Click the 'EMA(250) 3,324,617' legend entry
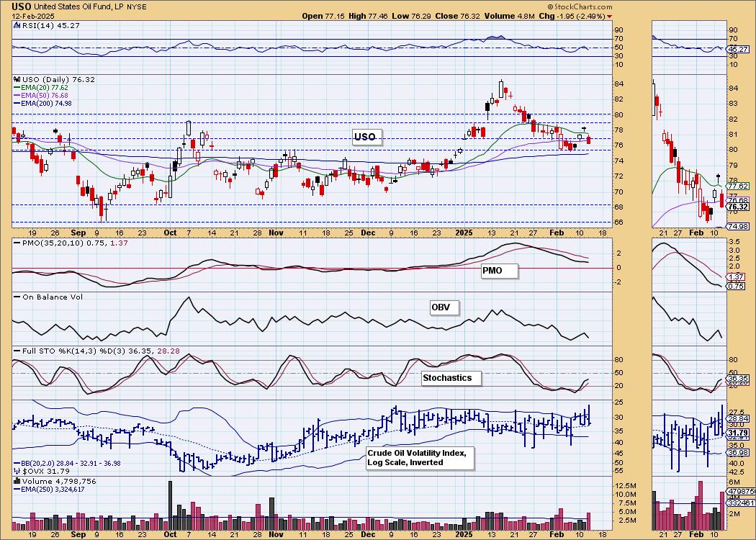Viewport: 756px width, 540px height. (x=50, y=490)
